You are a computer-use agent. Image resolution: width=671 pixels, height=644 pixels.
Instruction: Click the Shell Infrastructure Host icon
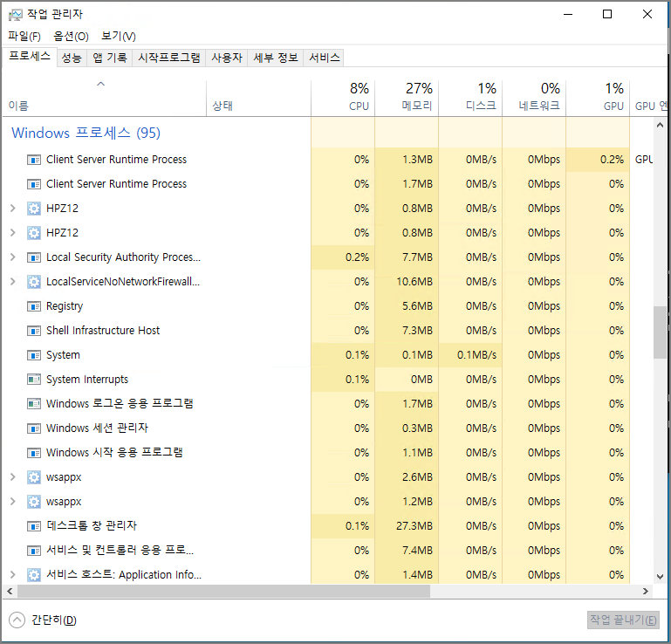(34, 331)
